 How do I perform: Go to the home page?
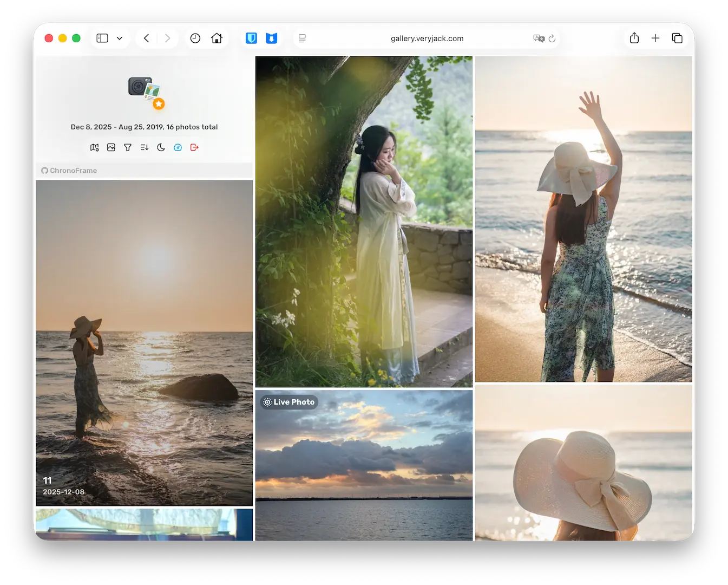coord(217,38)
